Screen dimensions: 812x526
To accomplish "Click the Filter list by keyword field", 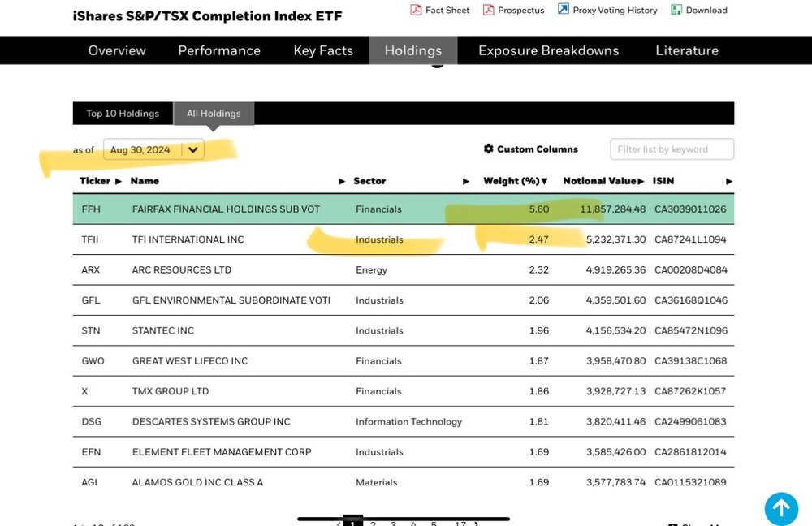I will point(672,149).
